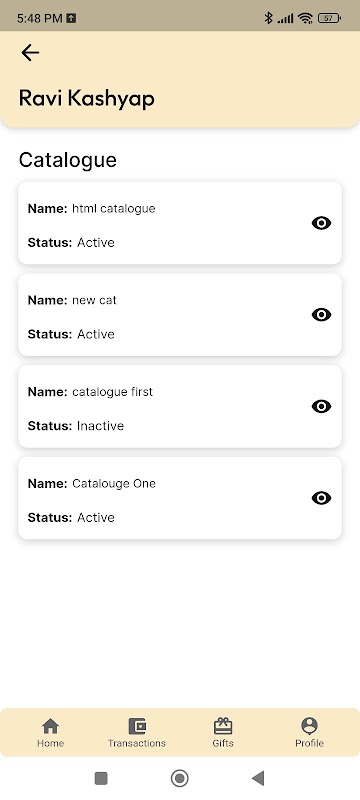View catalogue first using eye icon
The image size is (360, 800).
[321, 406]
